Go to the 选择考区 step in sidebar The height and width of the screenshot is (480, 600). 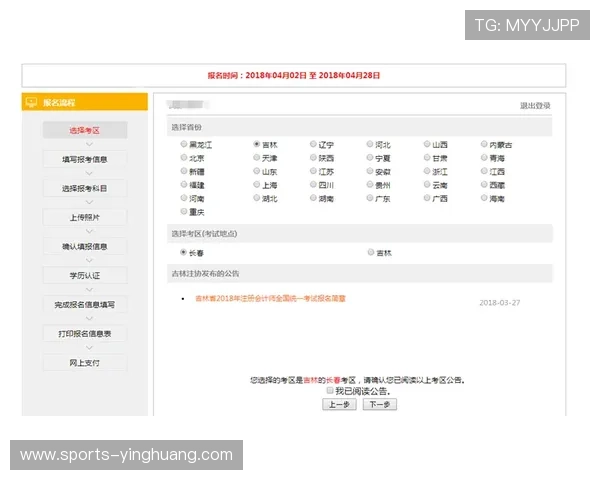tap(85, 130)
